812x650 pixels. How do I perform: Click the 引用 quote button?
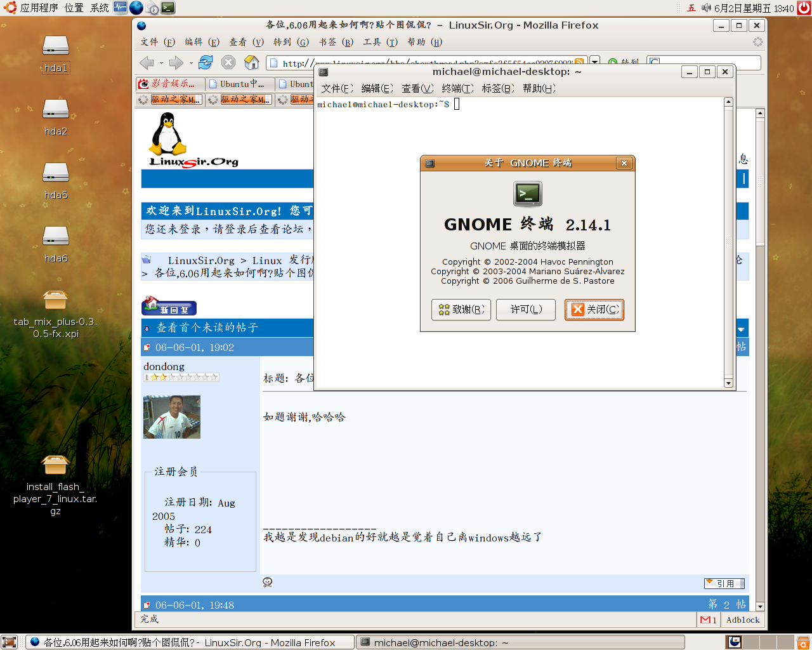point(724,583)
